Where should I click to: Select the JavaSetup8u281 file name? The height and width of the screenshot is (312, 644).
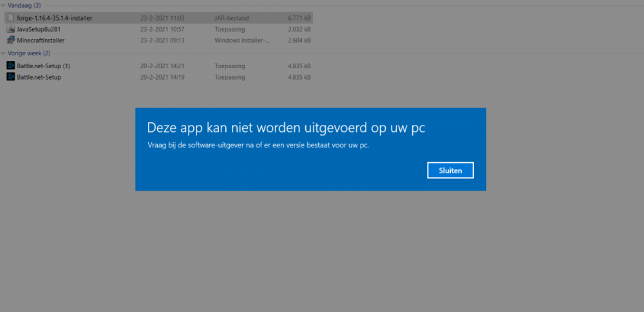(39, 29)
